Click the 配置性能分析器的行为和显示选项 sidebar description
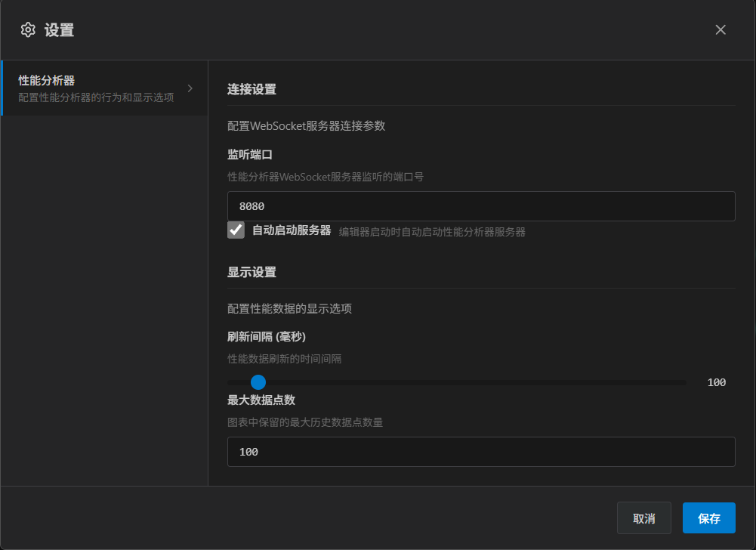 [x=96, y=97]
